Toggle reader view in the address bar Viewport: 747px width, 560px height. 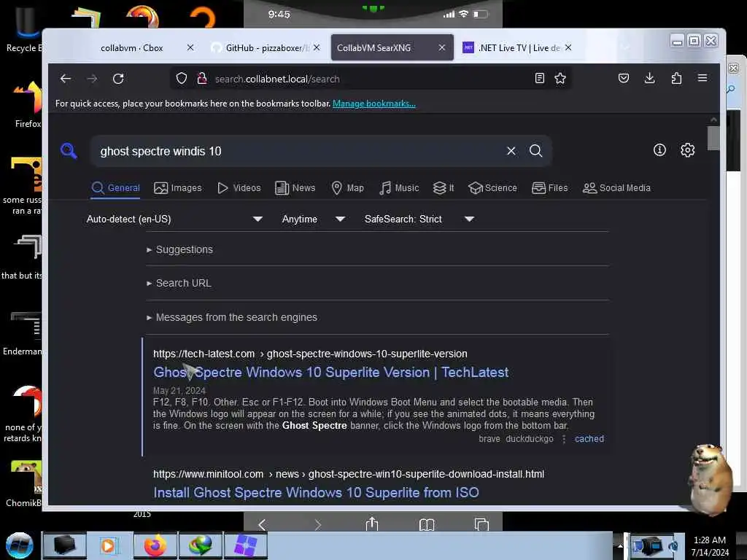click(539, 78)
